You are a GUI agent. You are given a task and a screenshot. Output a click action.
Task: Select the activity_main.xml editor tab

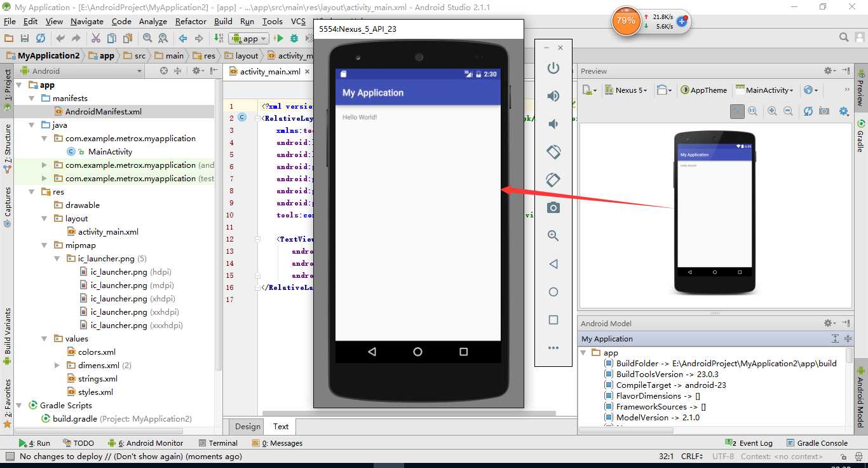269,72
